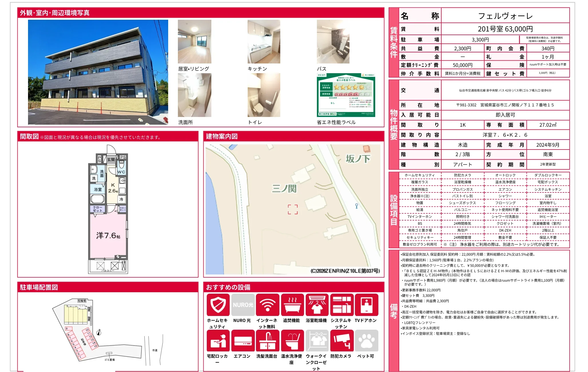The height and width of the screenshot is (372, 588).
Task: Click the address 宮城県富谷市三ノ関坂ノ下 text
Action: click(x=505, y=105)
